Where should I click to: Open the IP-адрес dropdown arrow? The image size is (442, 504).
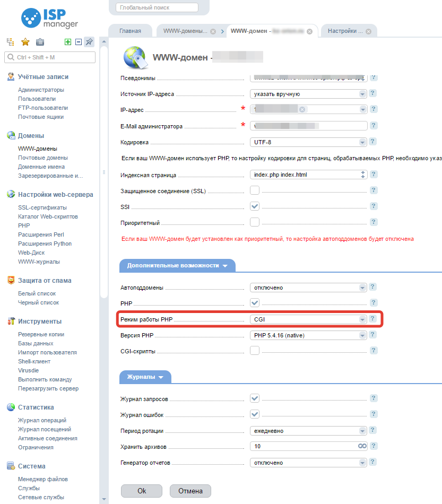point(362,110)
